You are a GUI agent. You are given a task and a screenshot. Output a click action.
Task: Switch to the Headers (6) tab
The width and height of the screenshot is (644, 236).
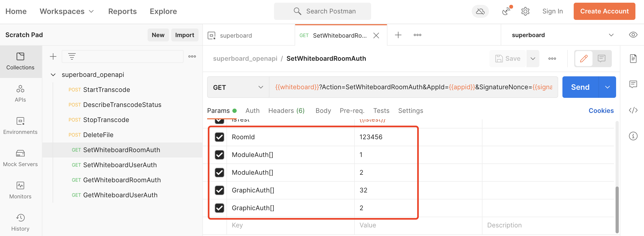286,111
